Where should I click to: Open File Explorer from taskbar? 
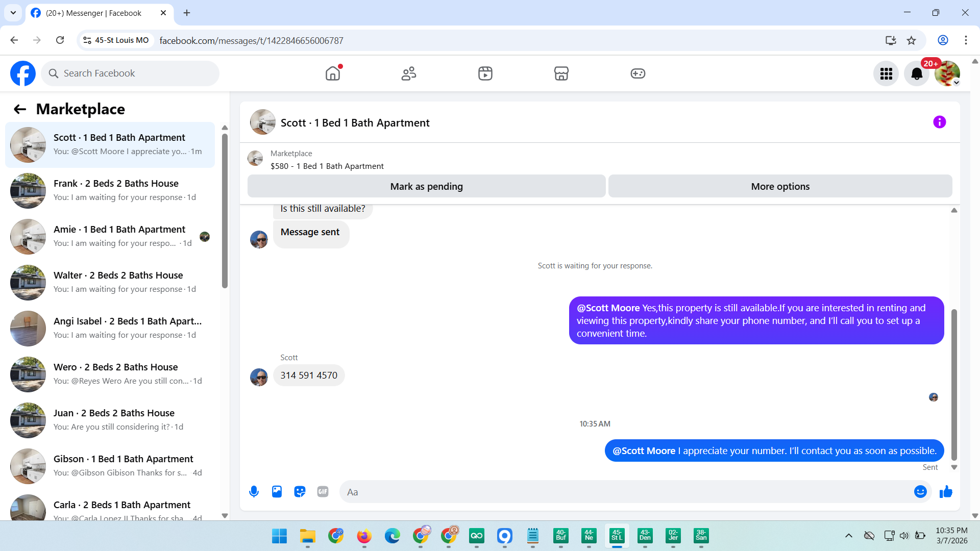(307, 536)
